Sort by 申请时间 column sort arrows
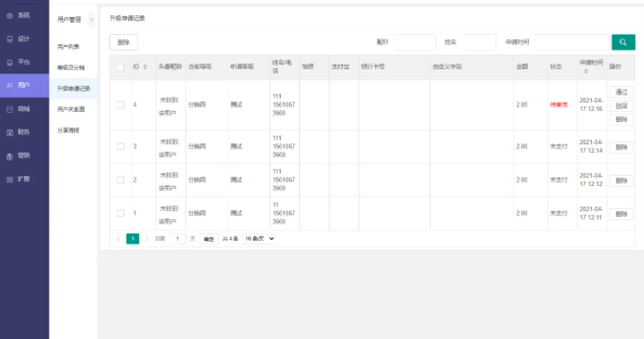Image resolution: width=644 pixels, height=339 pixels. point(586,71)
